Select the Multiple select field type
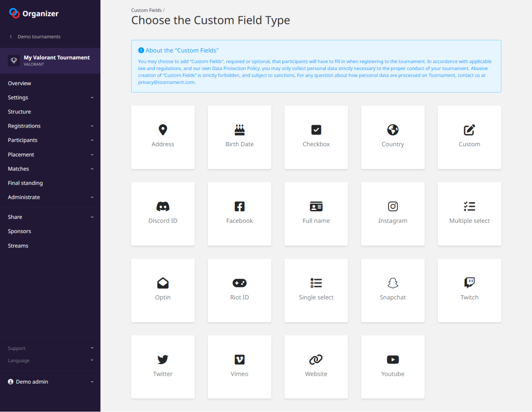The width and height of the screenshot is (532, 412). (469, 214)
